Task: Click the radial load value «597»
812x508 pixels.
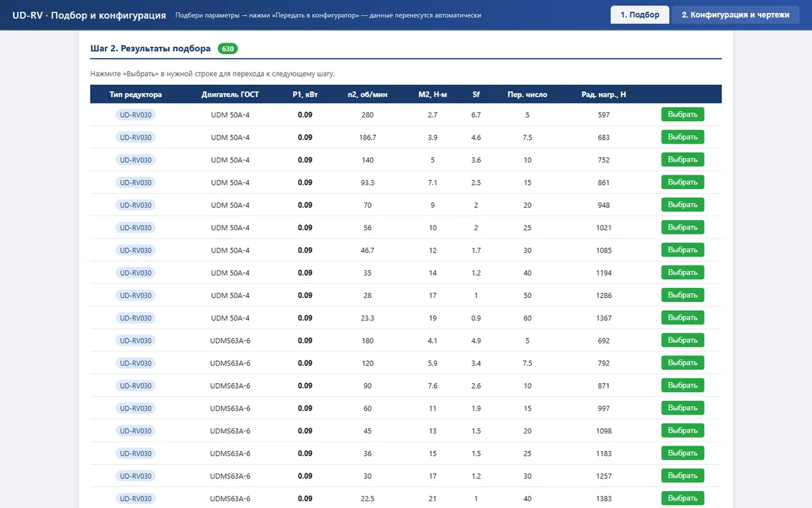Action: click(x=604, y=115)
